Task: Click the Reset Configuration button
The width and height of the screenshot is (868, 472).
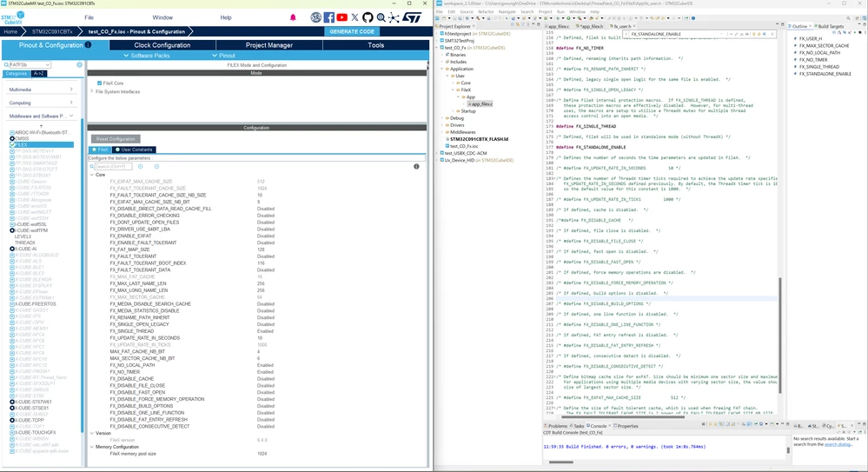Action: 116,139
